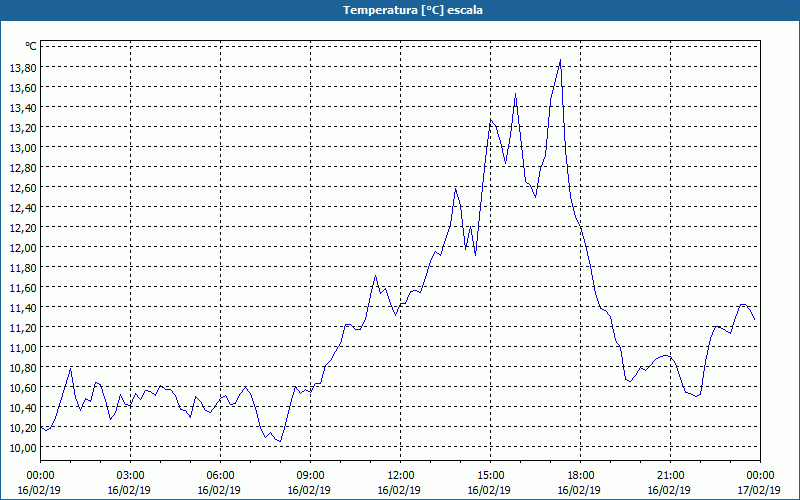Click the 18:00 time axis label
Viewport: 800px width, 500px height.
click(x=580, y=476)
